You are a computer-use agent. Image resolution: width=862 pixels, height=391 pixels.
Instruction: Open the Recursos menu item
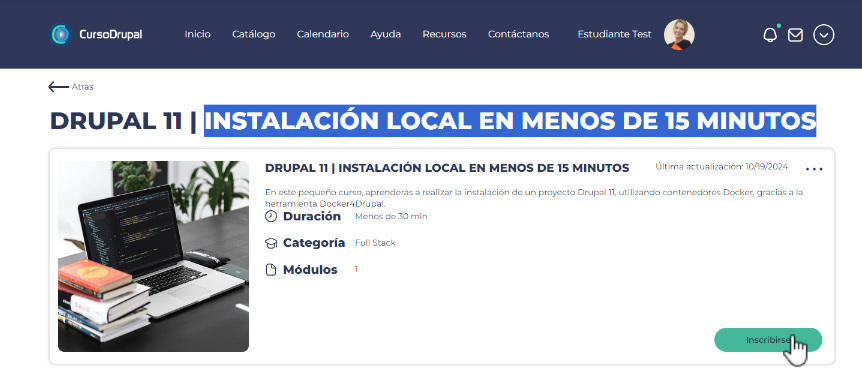(x=444, y=34)
